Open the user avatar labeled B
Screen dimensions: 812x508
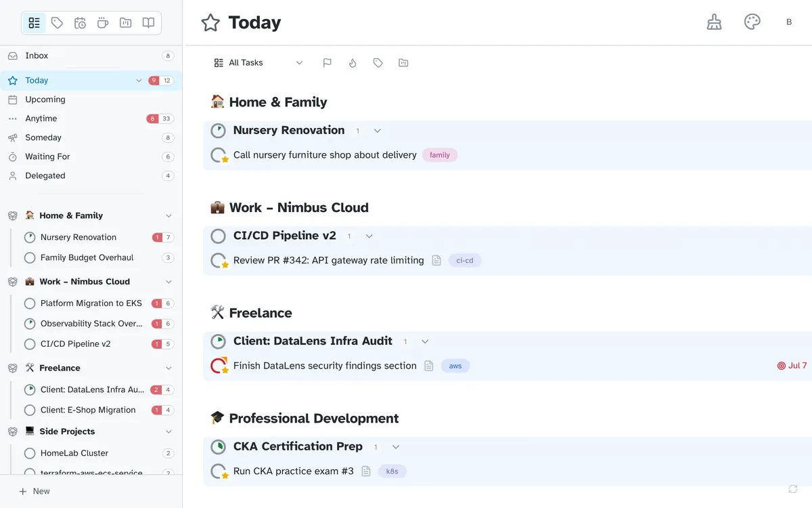tap(789, 22)
